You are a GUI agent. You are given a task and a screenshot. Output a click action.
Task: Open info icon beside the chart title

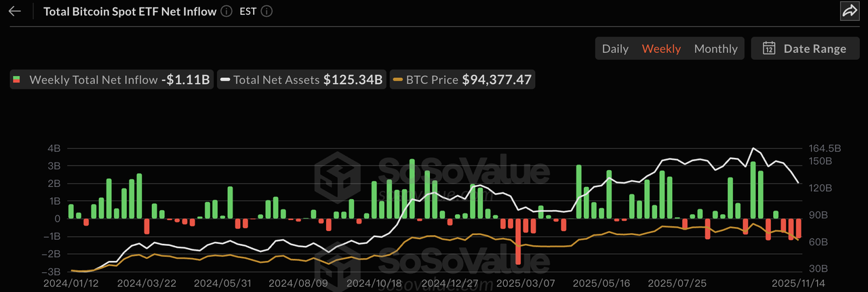[226, 12]
